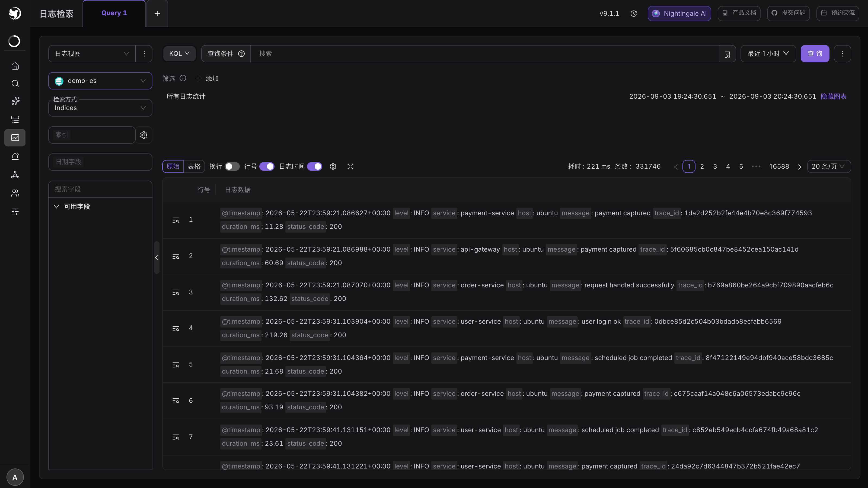Open Nightingale AI assistant
This screenshot has width=868, height=488.
pos(679,14)
